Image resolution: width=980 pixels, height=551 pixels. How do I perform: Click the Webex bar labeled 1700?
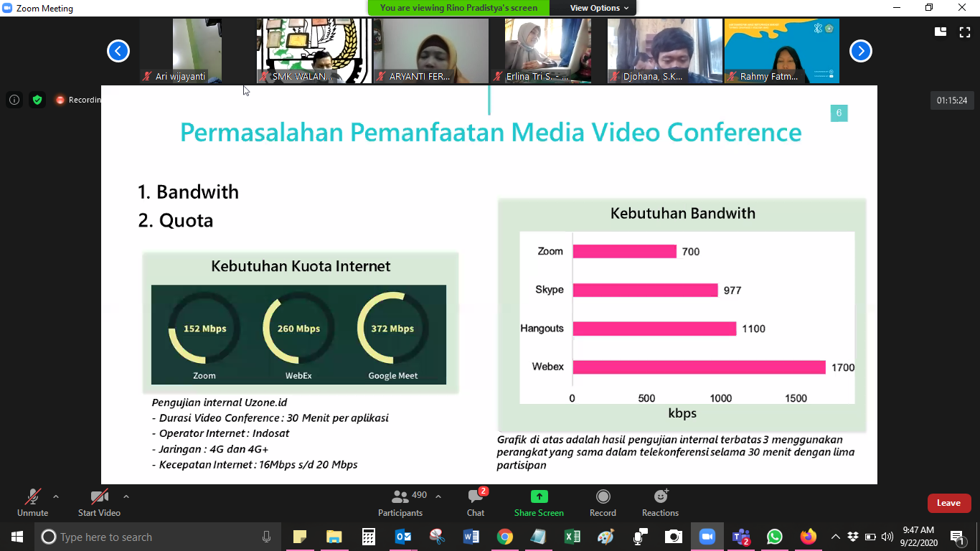(x=699, y=367)
